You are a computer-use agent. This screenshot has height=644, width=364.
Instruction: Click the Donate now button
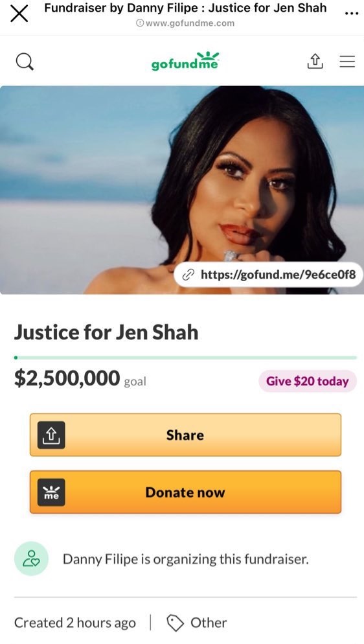[185, 492]
